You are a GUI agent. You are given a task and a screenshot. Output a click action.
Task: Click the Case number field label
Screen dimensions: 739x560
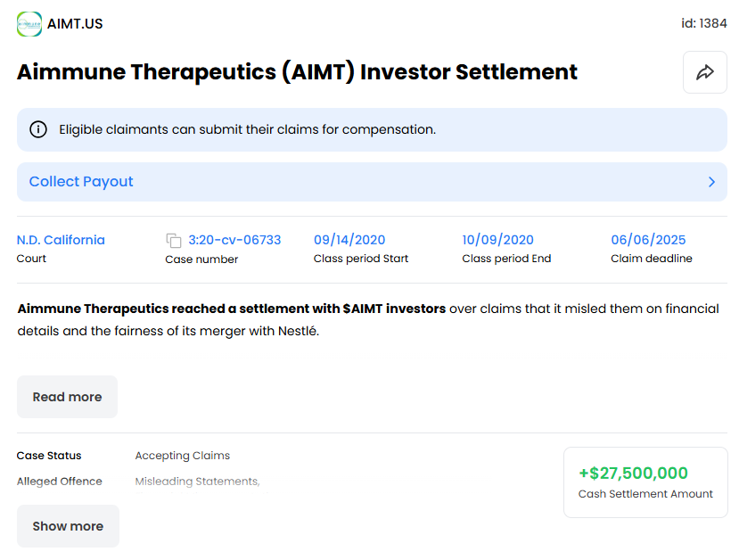tap(201, 259)
